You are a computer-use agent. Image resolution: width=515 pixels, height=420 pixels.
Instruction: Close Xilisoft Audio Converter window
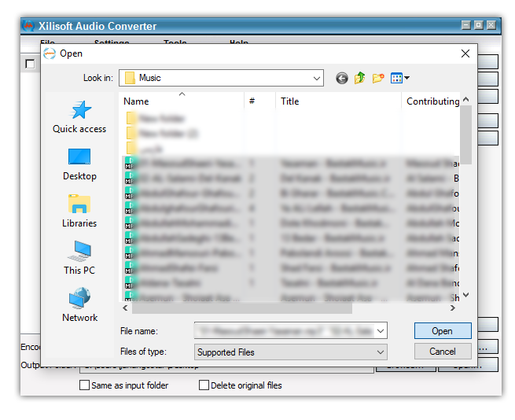[x=491, y=25]
